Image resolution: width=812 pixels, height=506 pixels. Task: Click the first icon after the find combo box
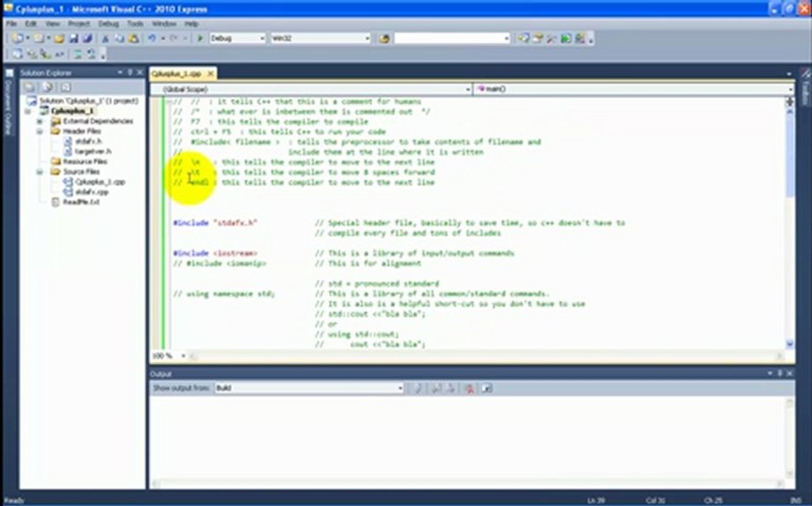pos(524,39)
